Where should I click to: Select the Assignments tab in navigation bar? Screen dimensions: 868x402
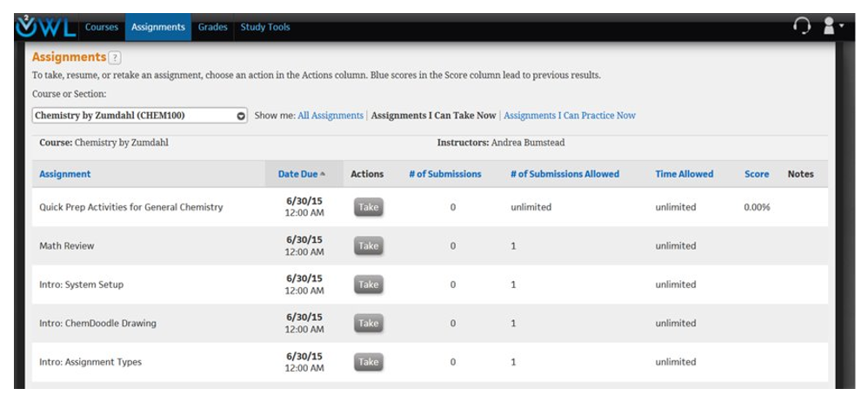tap(157, 27)
